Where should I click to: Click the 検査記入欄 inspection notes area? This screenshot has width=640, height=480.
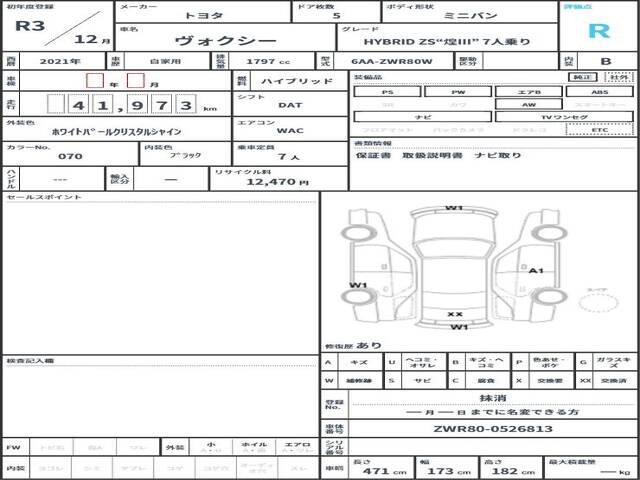pyautogui.click(x=160, y=400)
